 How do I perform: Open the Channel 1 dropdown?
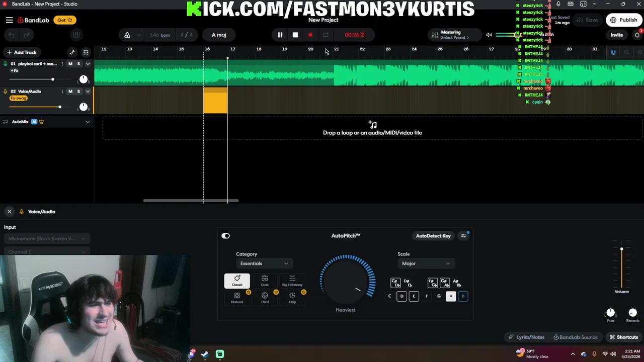(x=47, y=252)
